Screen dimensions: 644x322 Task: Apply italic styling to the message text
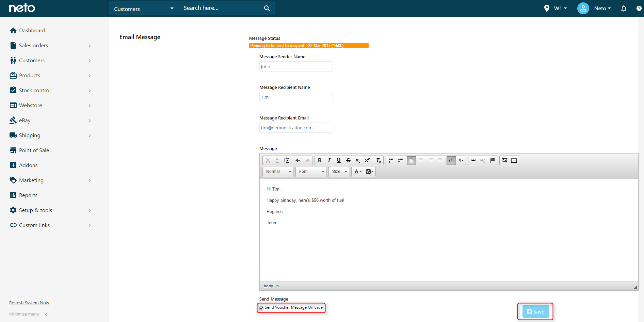(329, 160)
